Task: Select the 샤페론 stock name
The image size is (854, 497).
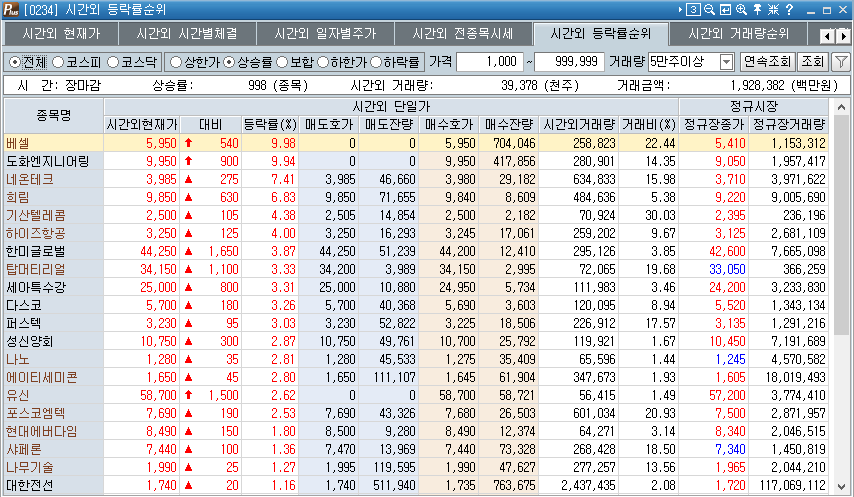Action: click(23, 449)
